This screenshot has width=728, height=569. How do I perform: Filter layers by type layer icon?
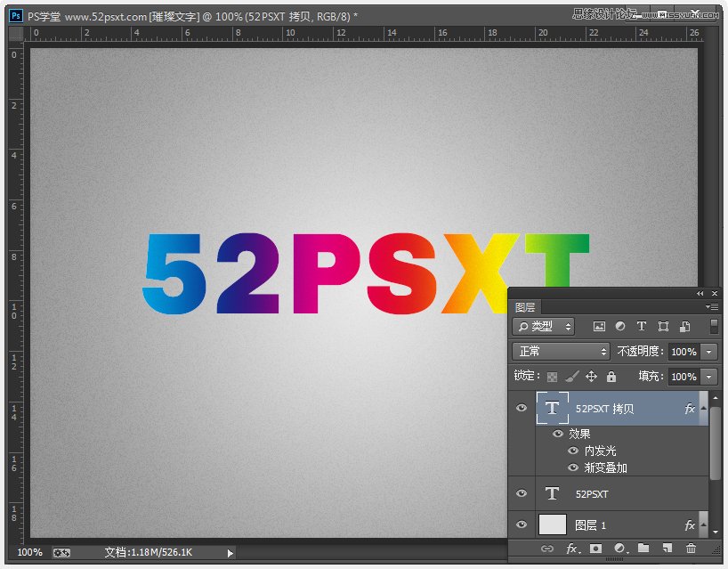pyautogui.click(x=641, y=326)
